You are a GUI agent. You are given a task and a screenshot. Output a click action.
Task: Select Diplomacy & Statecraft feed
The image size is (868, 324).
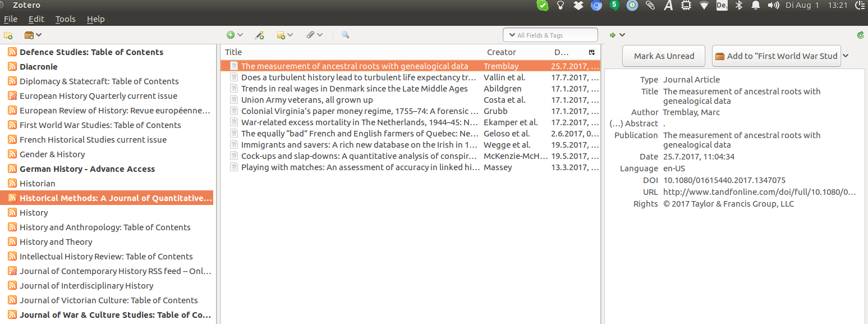tap(107, 81)
